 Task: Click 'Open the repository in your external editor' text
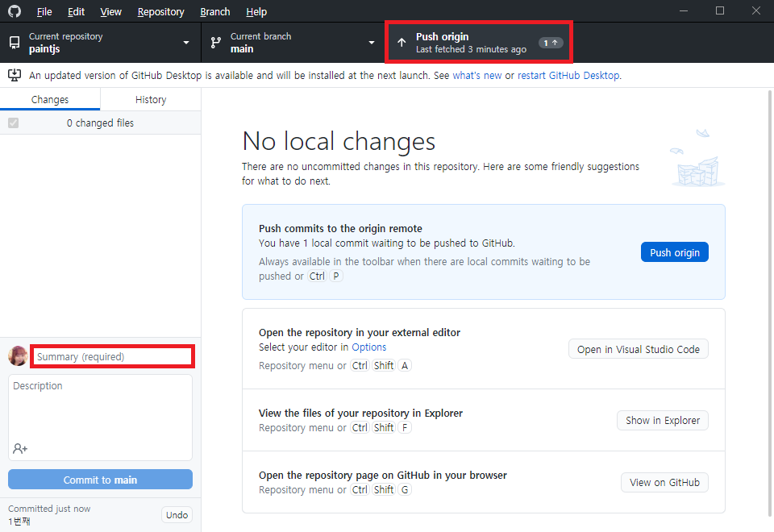360,332
